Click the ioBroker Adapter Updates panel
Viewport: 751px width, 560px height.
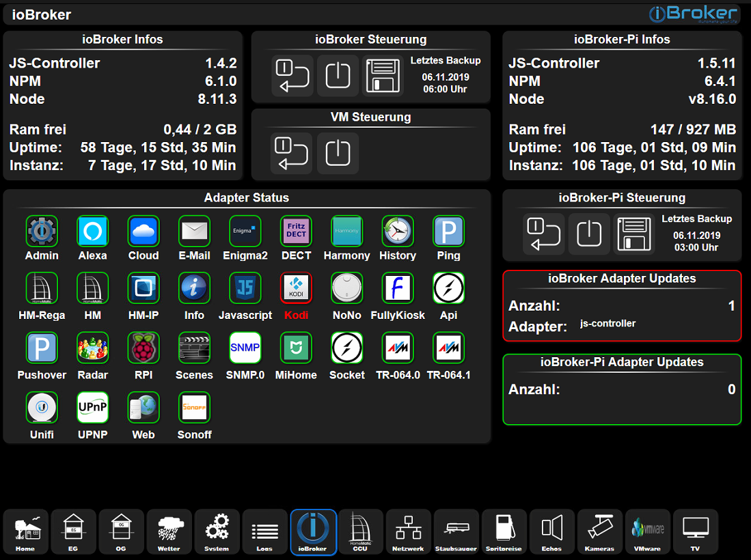pos(622,305)
